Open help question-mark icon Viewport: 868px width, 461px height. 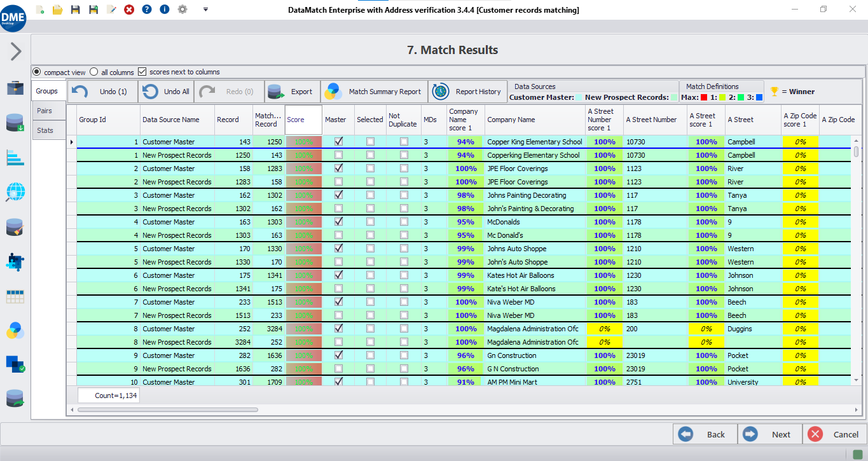(x=147, y=10)
